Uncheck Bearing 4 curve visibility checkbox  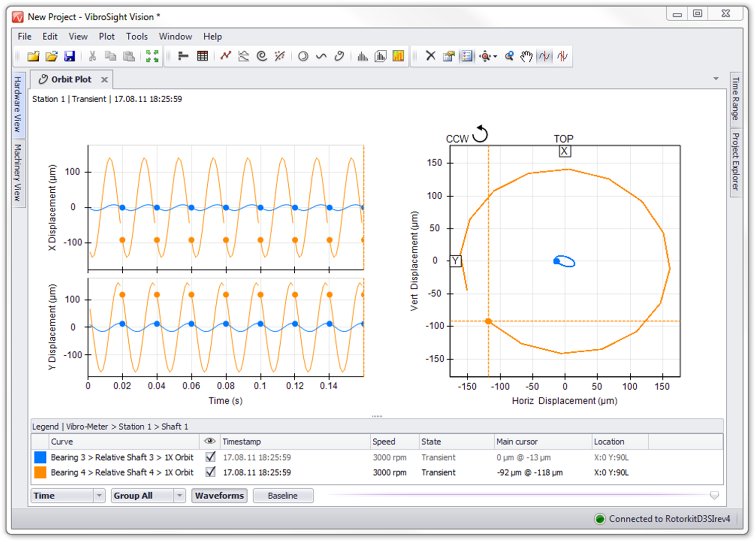211,472
